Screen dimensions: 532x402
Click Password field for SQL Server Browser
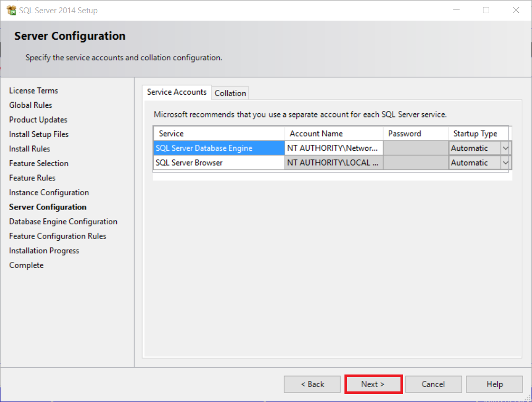point(416,163)
